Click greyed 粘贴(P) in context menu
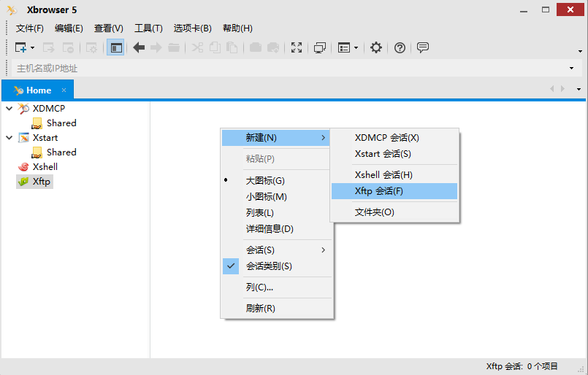The width and height of the screenshot is (588, 375). 276,159
